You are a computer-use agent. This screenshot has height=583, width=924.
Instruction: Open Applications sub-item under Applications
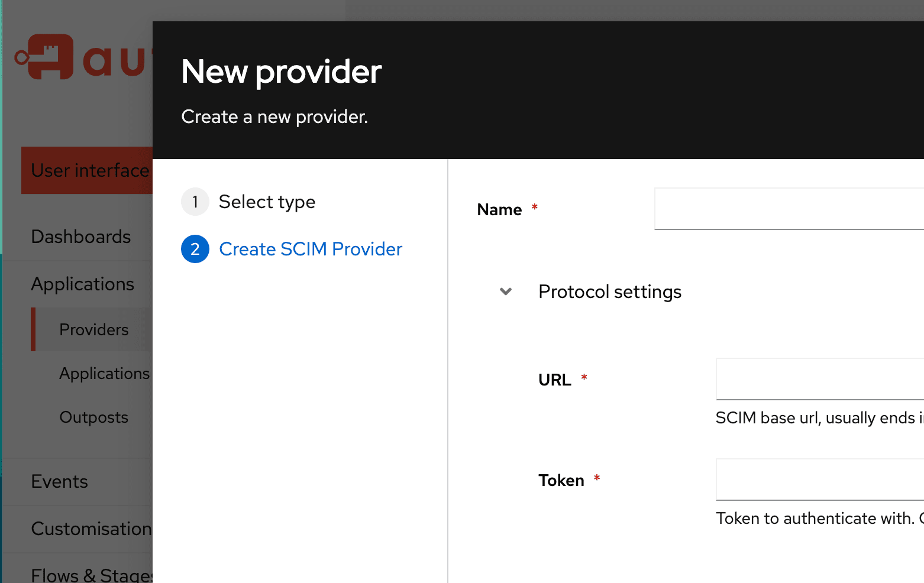point(104,374)
